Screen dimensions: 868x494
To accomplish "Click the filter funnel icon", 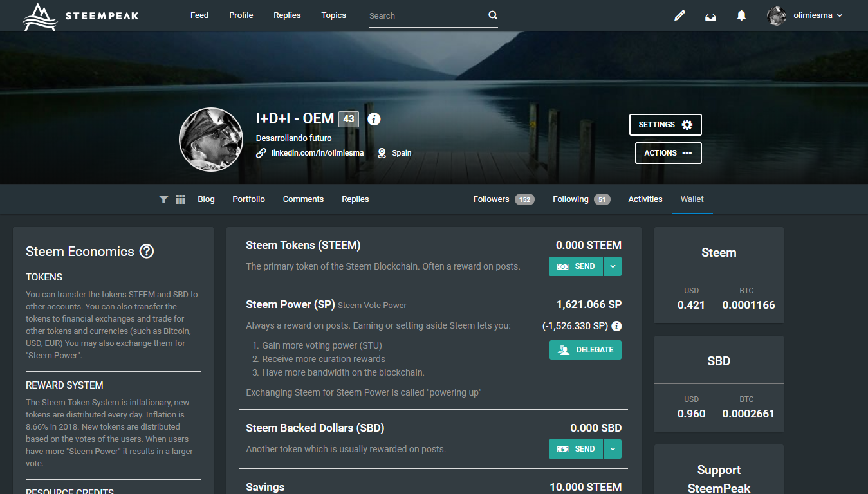I will point(163,199).
